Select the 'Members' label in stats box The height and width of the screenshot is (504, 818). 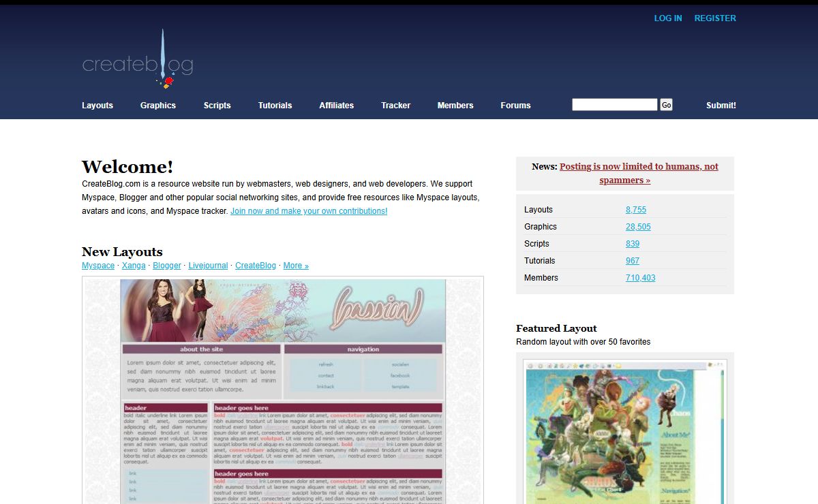[541, 278]
